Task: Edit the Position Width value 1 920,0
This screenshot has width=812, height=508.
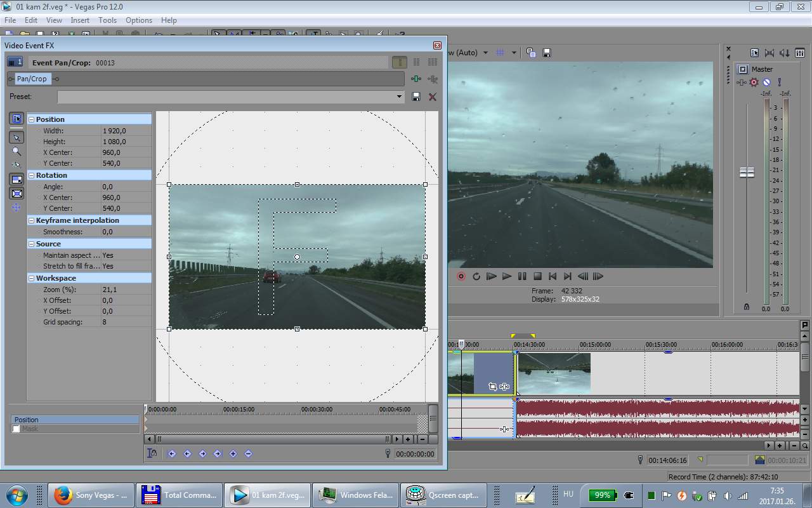Action: [x=126, y=131]
